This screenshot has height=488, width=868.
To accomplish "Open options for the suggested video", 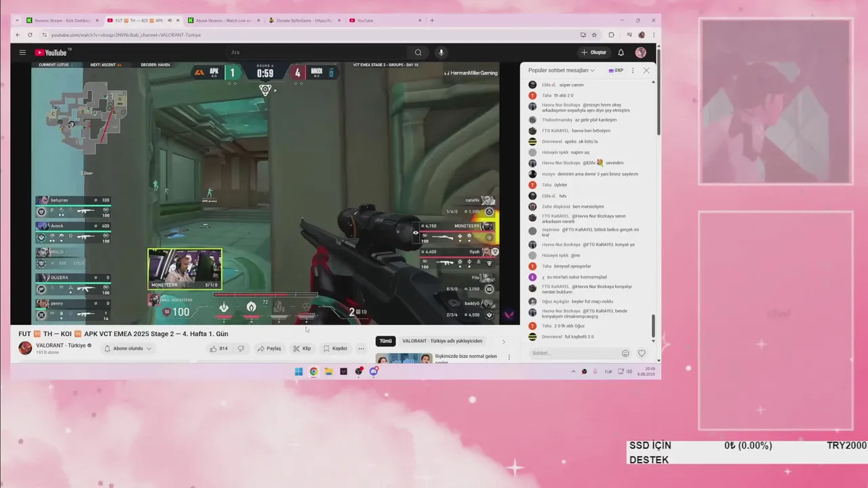I will [509, 357].
